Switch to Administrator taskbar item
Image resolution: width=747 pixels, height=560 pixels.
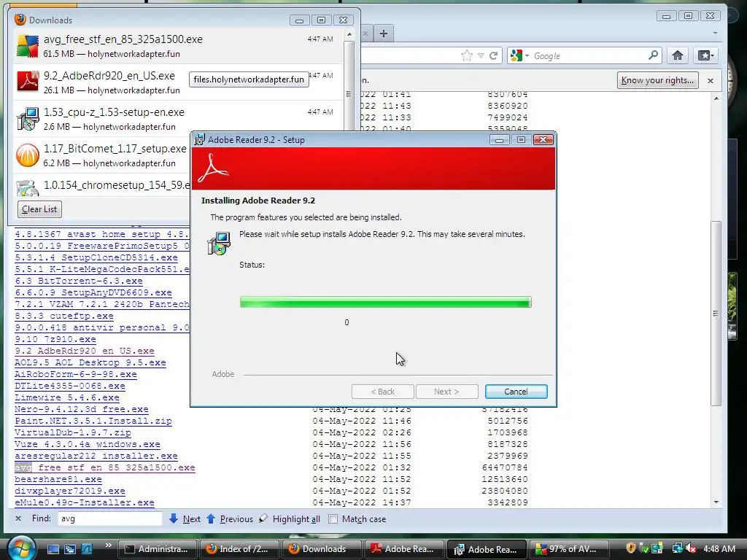coord(158,549)
